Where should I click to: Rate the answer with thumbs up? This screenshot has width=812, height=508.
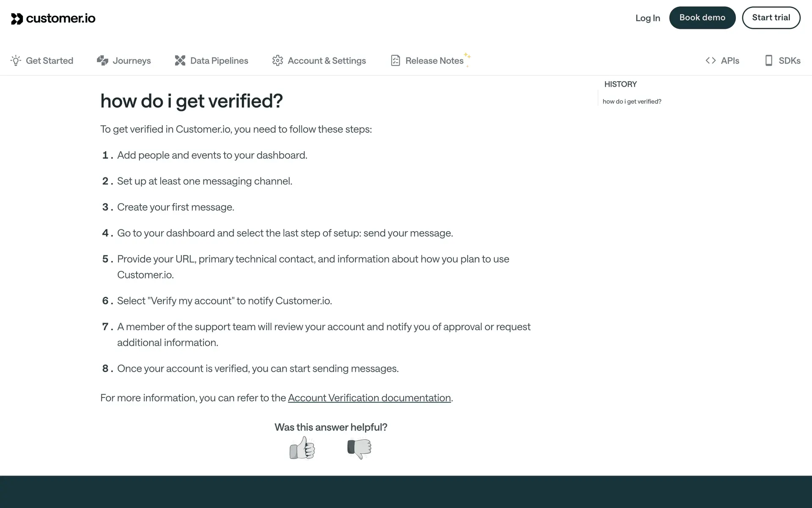302,448
